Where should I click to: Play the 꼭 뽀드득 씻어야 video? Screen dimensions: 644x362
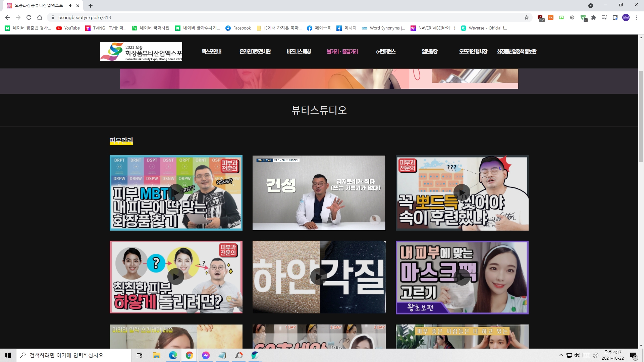[x=462, y=193]
